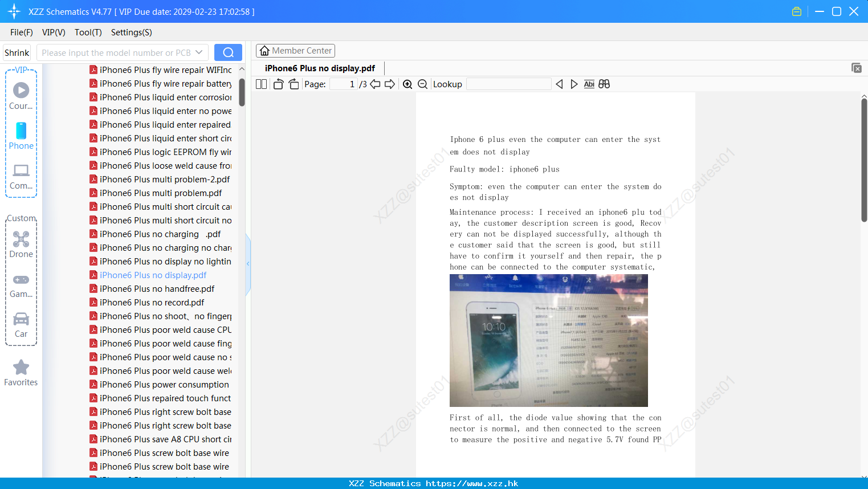Select the Phone category icon
Viewport: 868px width, 489px height.
tap(21, 136)
